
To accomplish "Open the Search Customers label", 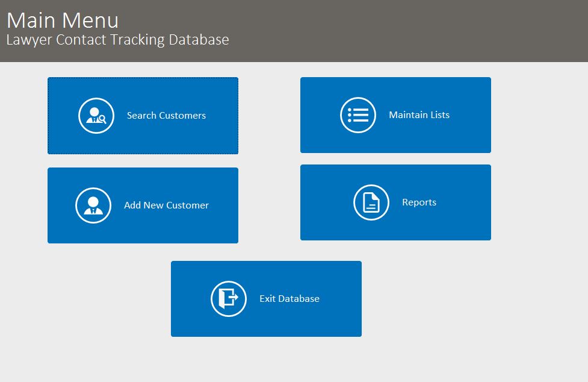I will (x=166, y=116).
